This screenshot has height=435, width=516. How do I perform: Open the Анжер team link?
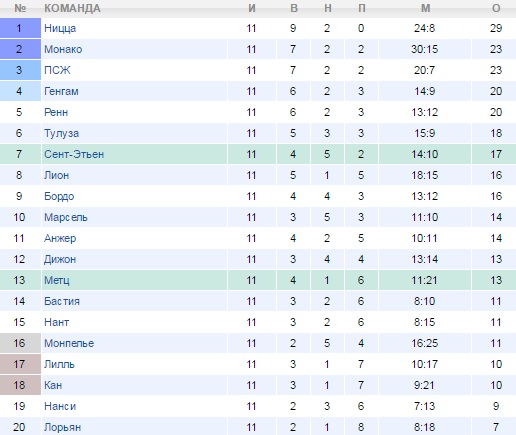point(60,238)
